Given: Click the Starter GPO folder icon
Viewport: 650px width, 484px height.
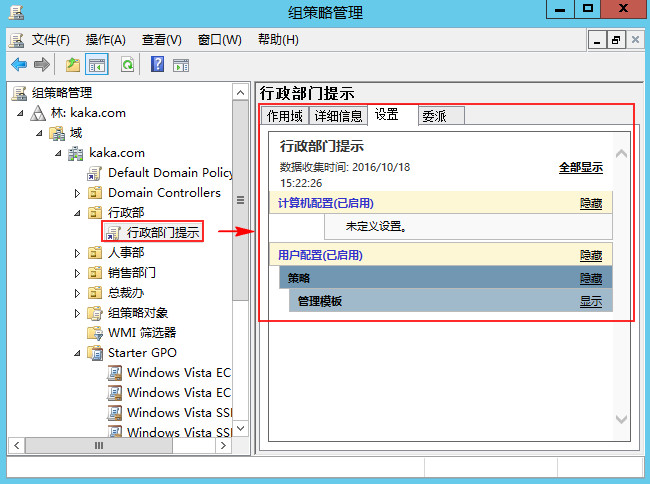Looking at the screenshot, I should [95, 353].
